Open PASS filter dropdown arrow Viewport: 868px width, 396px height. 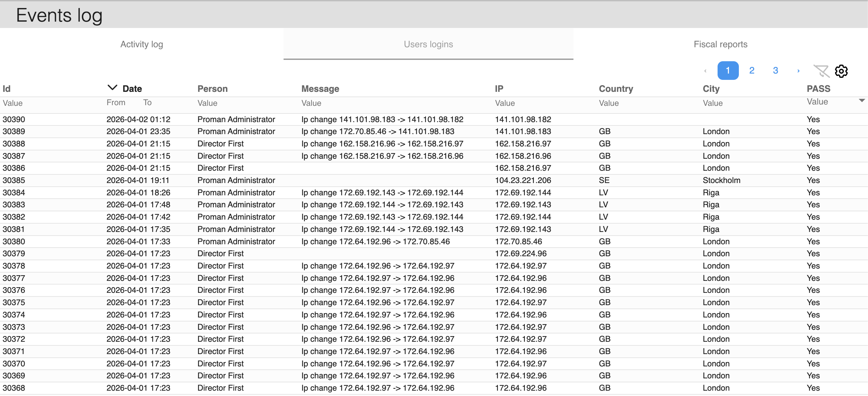click(x=862, y=100)
